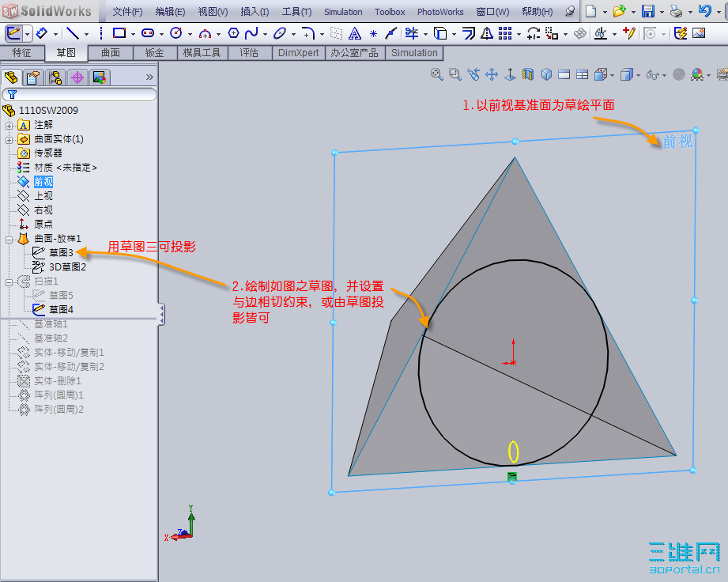728x582 pixels.
Task: Open the display manager tab icon
Action: coord(100,77)
